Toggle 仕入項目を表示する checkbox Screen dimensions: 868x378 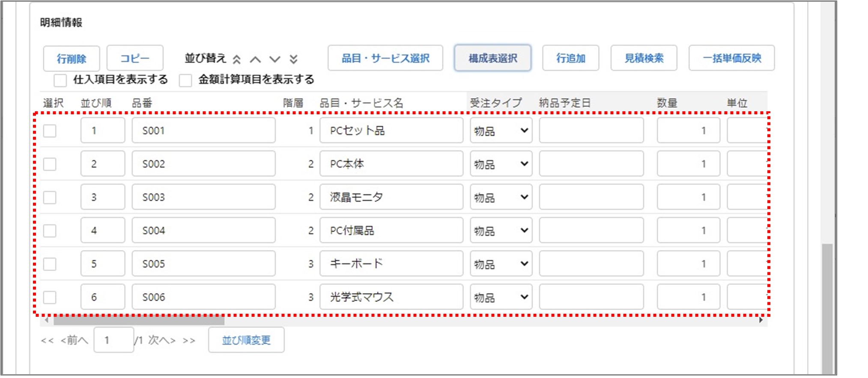[x=60, y=80]
